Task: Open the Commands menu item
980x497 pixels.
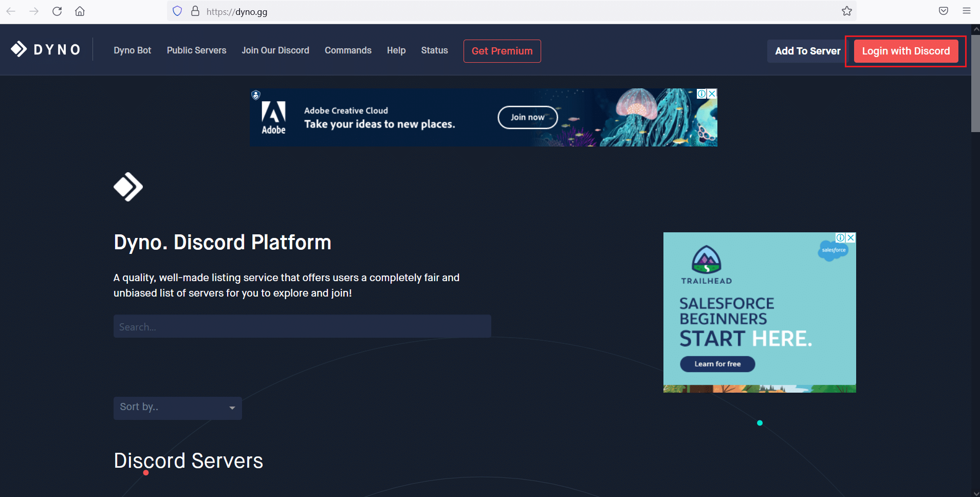Action: 348,50
